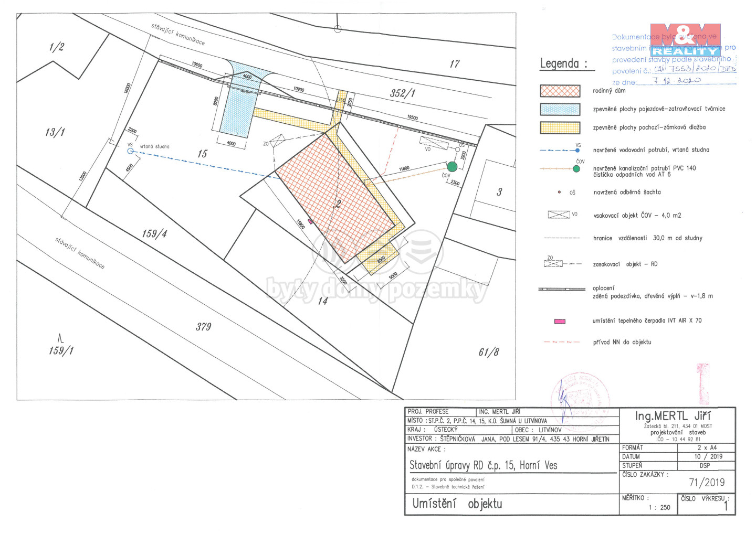Screen dimensions: 756x534
Task: Click parcel number 379 on the map
Action: coord(204,327)
